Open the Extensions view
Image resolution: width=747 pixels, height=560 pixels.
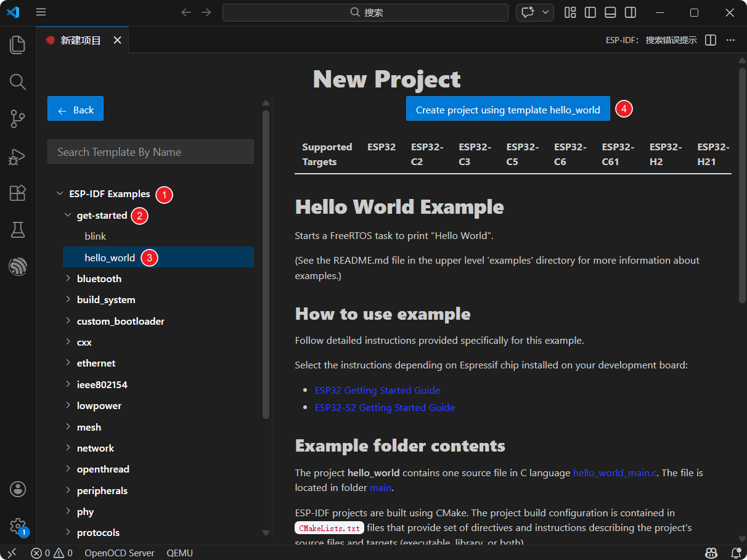click(x=18, y=193)
